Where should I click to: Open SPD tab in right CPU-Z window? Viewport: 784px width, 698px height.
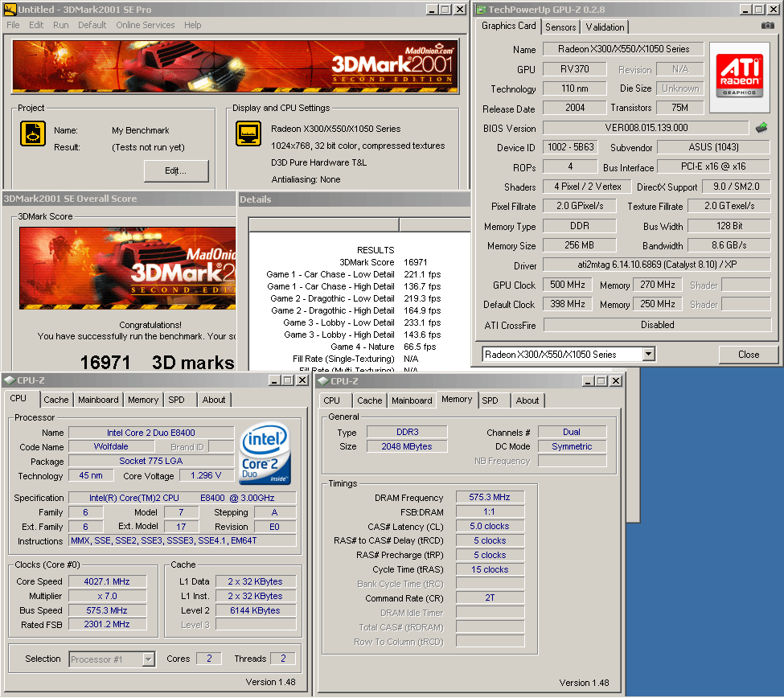pyautogui.click(x=490, y=400)
